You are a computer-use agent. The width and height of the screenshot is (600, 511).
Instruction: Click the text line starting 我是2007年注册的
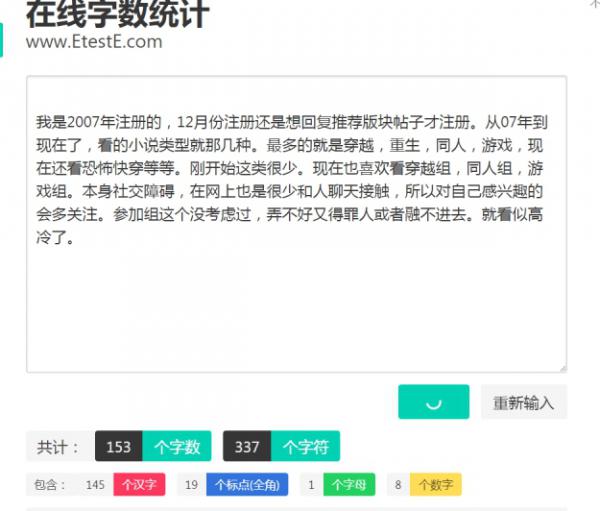(292, 122)
